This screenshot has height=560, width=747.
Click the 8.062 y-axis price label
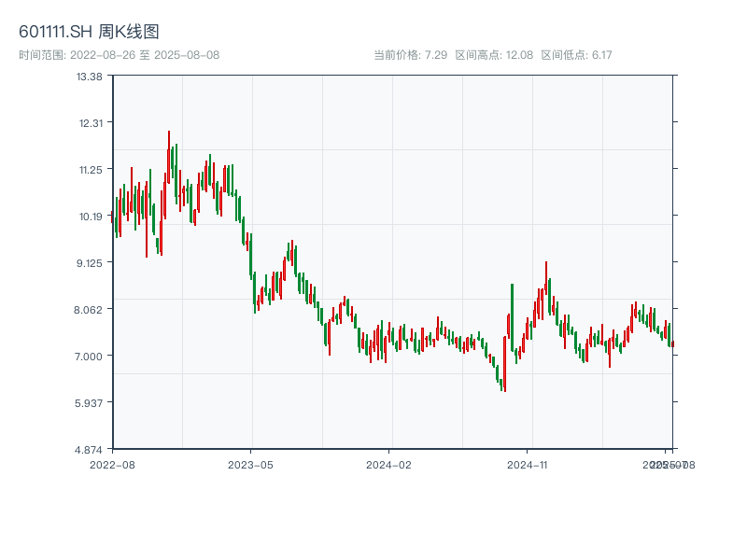point(90,309)
